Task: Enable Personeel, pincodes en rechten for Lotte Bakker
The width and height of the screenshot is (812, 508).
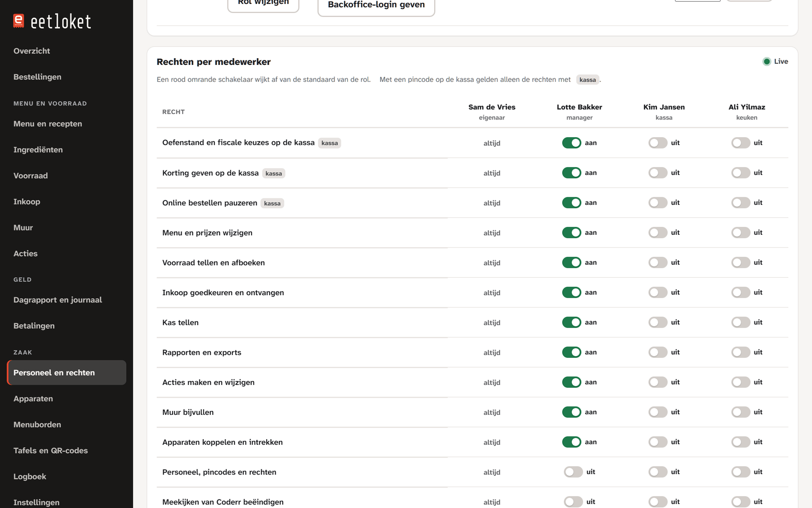Action: (573, 472)
